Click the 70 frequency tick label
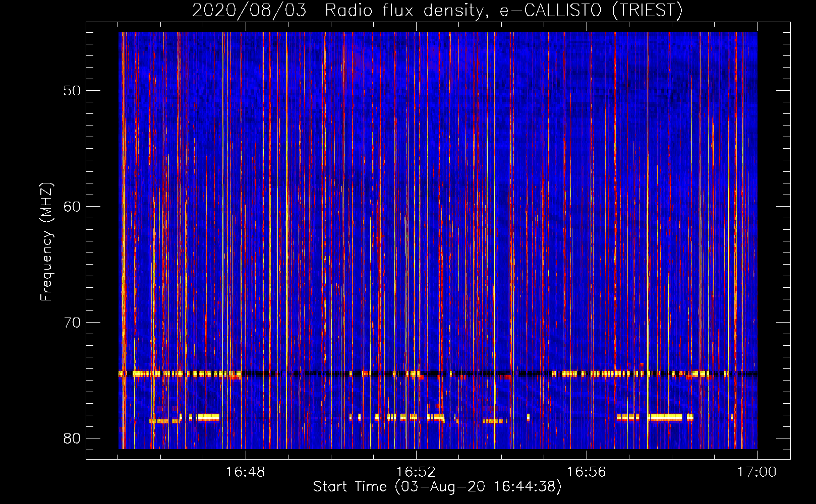The height and width of the screenshot is (504, 816). click(x=72, y=323)
